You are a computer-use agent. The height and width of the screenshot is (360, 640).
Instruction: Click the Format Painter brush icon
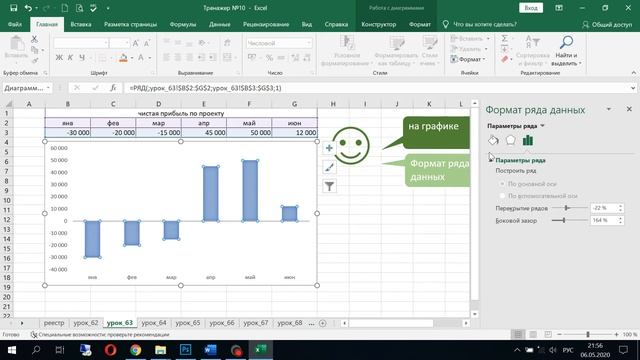tap(35, 60)
